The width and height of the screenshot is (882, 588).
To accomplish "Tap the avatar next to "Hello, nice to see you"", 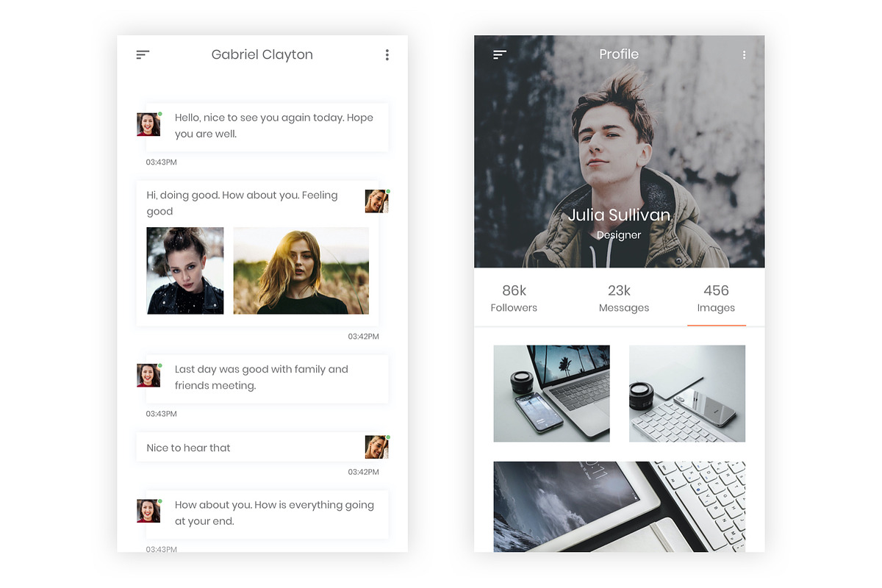I will [148, 124].
